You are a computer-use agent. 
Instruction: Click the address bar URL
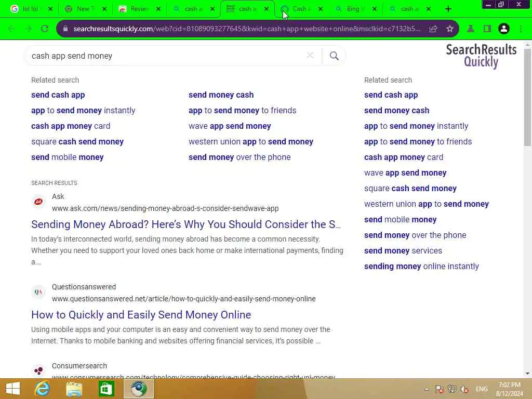tap(246, 29)
